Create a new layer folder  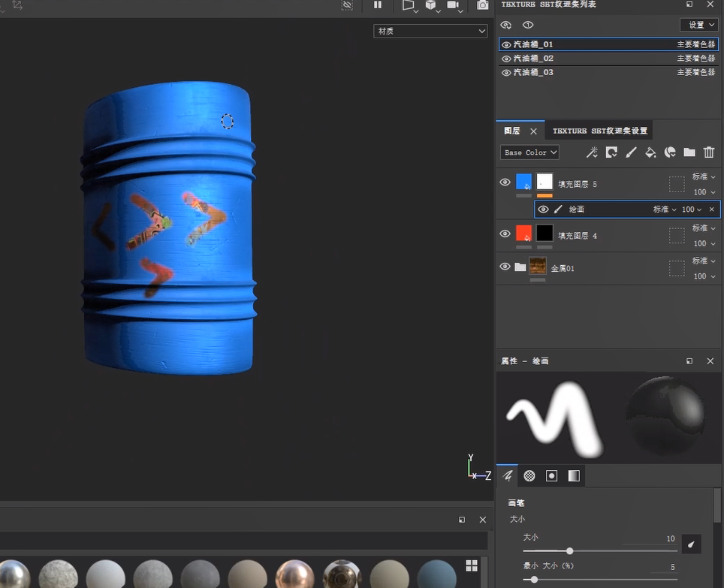(689, 152)
